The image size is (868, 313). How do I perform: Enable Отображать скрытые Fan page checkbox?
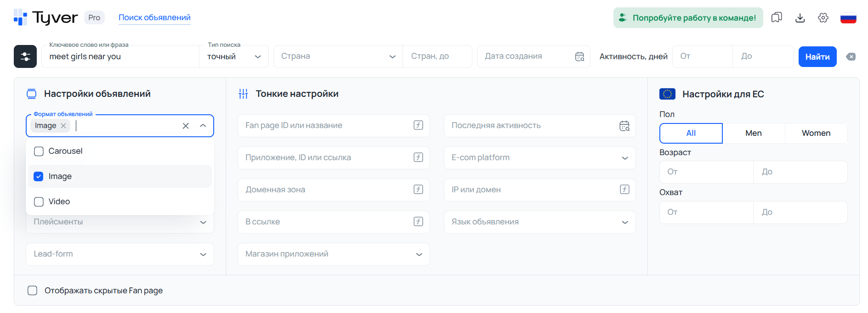[32, 291]
